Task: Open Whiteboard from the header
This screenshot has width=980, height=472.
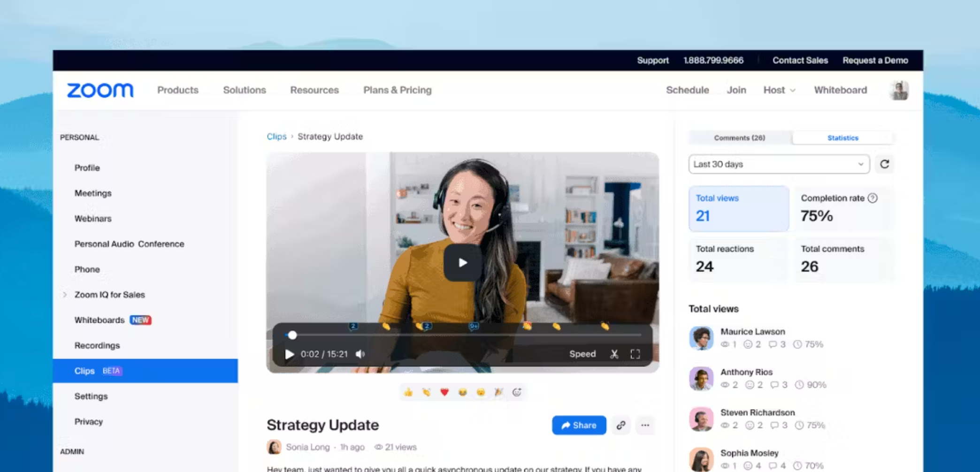Action: 841,90
